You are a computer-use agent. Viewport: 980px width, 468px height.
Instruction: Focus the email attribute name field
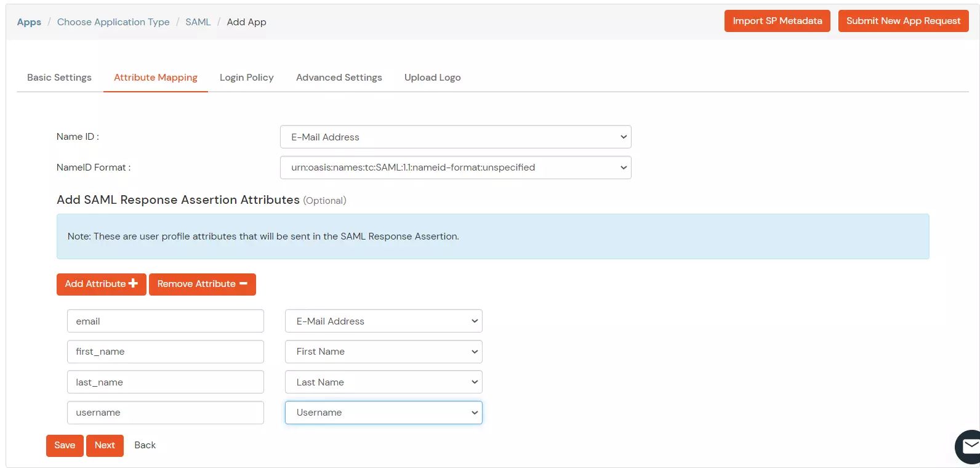click(x=166, y=321)
